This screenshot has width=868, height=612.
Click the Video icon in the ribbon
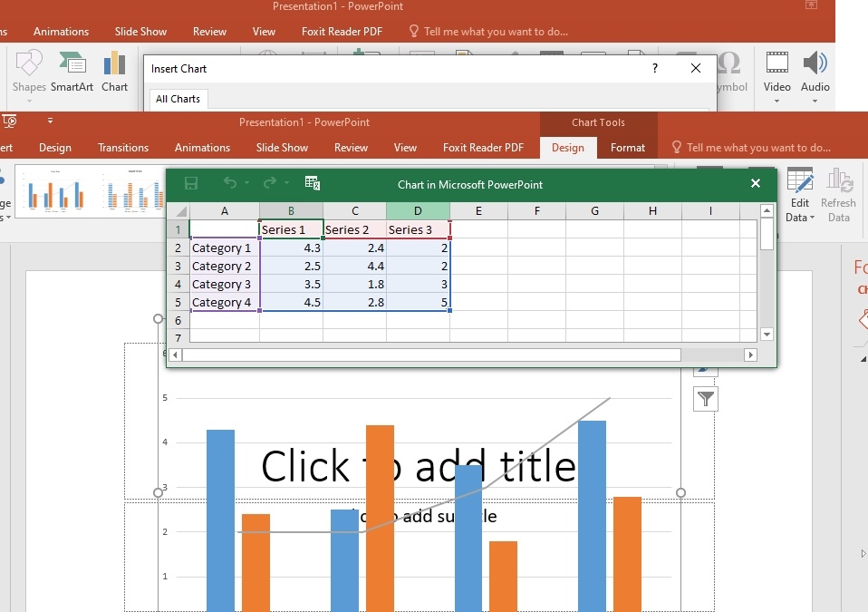point(776,63)
